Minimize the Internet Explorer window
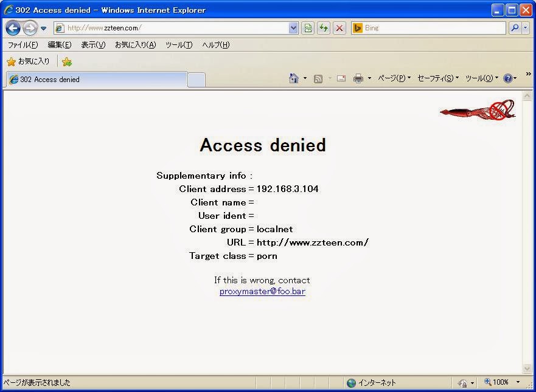Image resolution: width=536 pixels, height=392 pixels. 498,10
